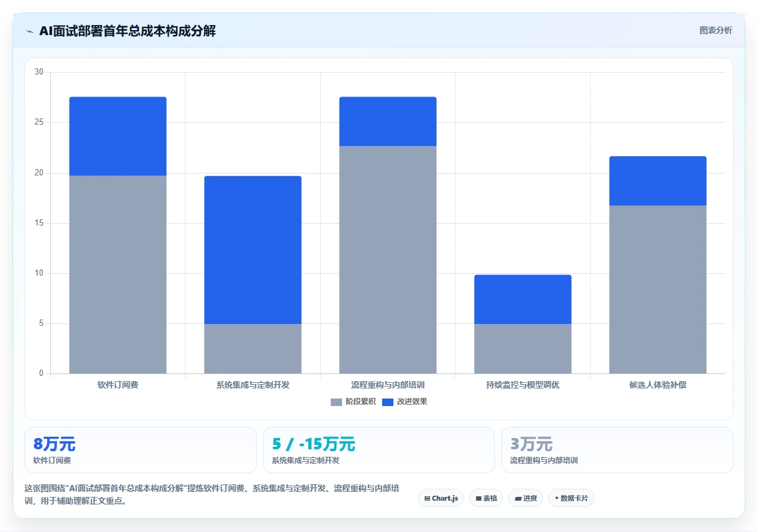Click the gray 阶段累积 legend swatch
The width and height of the screenshot is (758, 532).
point(336,402)
